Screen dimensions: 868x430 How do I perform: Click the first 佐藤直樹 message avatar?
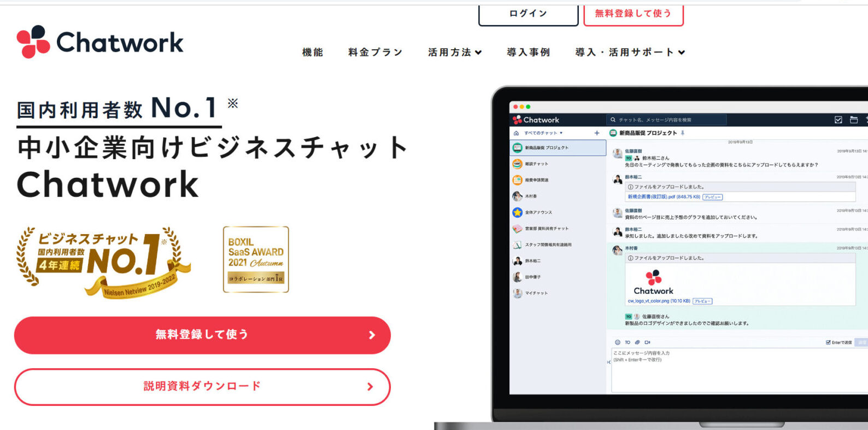(x=618, y=154)
